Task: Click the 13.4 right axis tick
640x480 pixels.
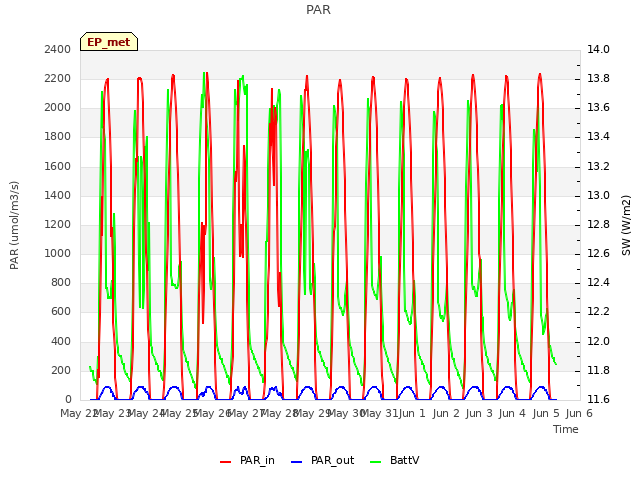Action: (x=598, y=137)
